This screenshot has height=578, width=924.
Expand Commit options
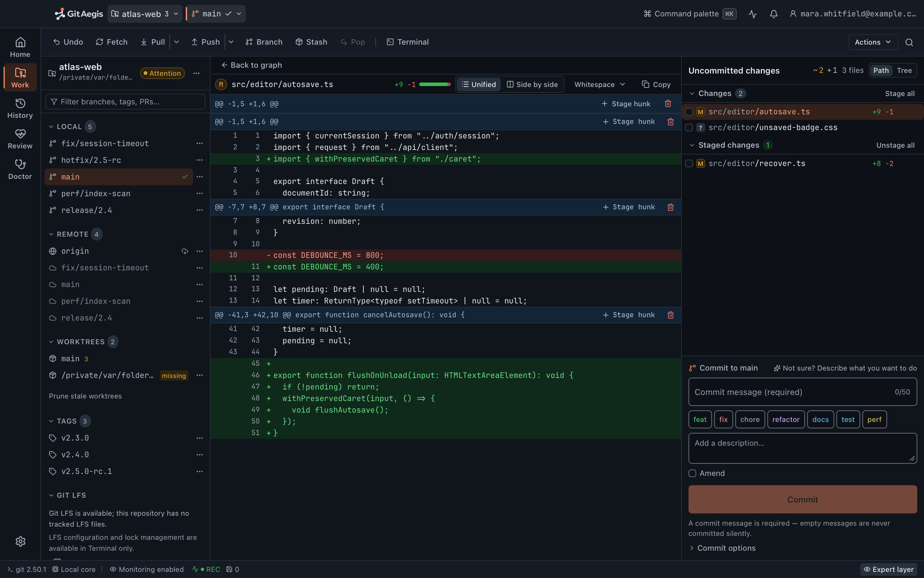click(723, 548)
